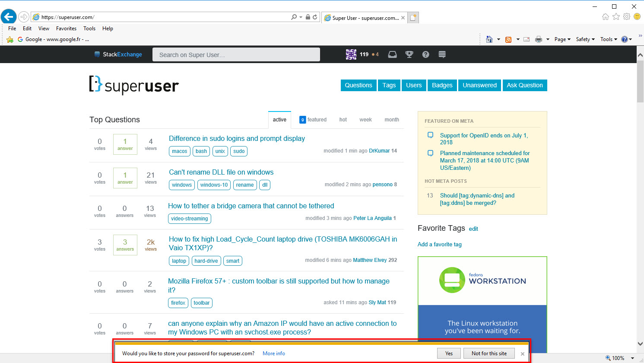Click the page vertical scrollbar thumb

641,82
